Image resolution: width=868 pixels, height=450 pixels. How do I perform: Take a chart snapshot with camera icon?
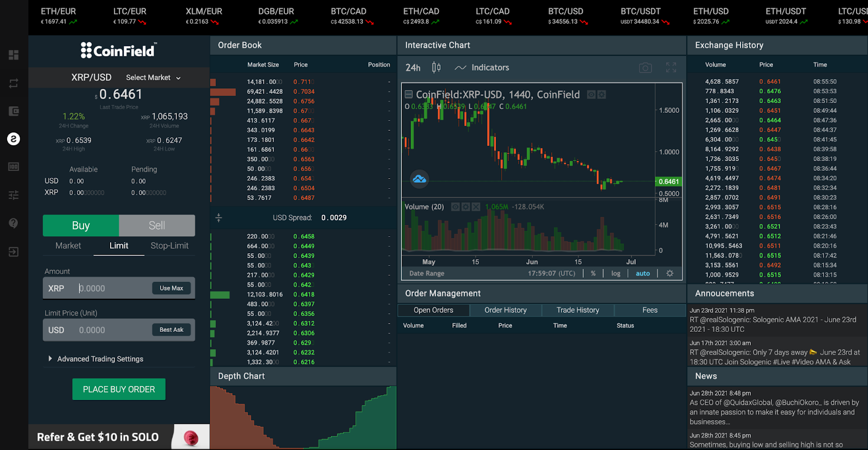point(645,68)
